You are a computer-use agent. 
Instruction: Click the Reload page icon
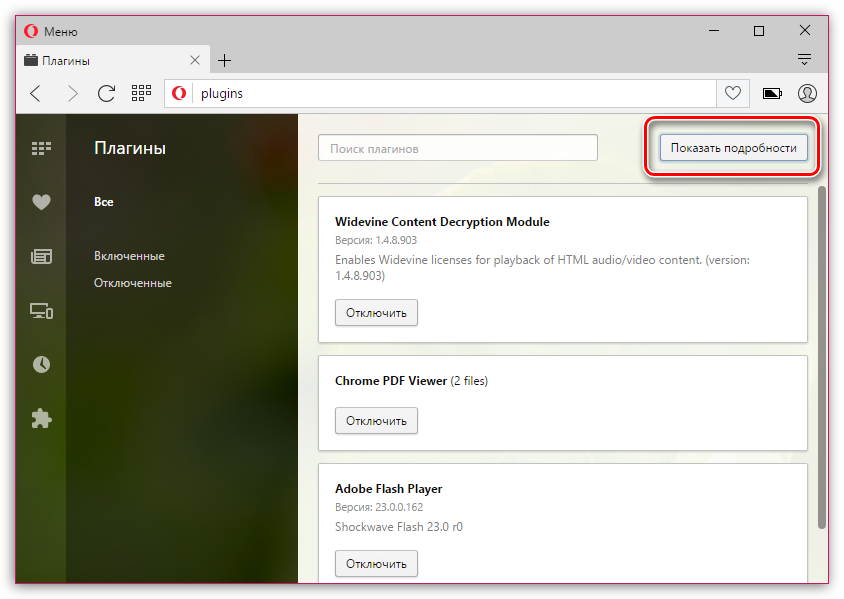(x=106, y=93)
